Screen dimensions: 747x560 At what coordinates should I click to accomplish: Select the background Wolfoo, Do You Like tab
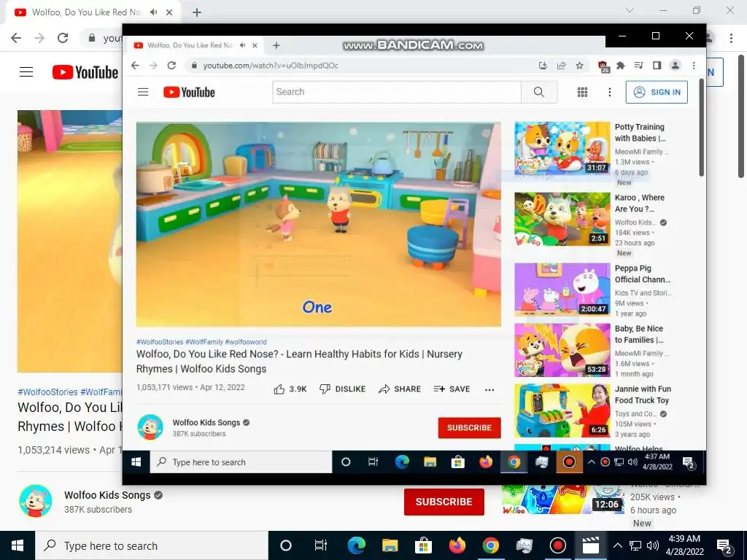click(x=86, y=12)
